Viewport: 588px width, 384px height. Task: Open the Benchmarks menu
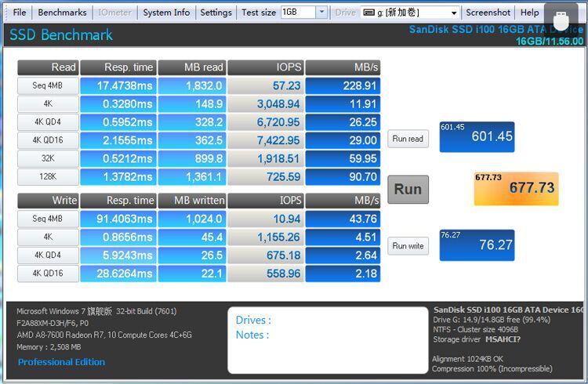62,13
